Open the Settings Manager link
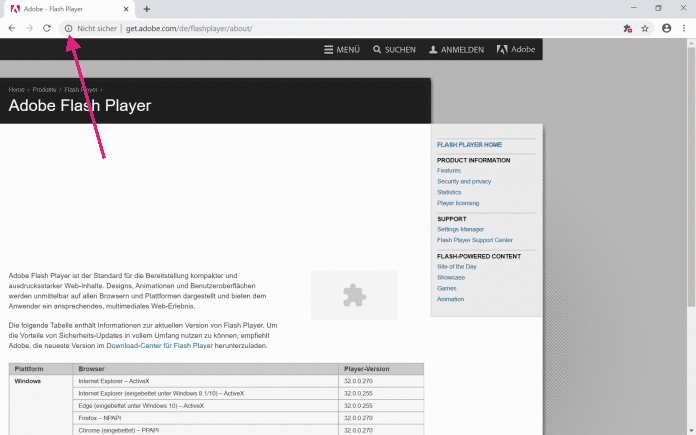This screenshot has height=435, width=696. tap(461, 229)
